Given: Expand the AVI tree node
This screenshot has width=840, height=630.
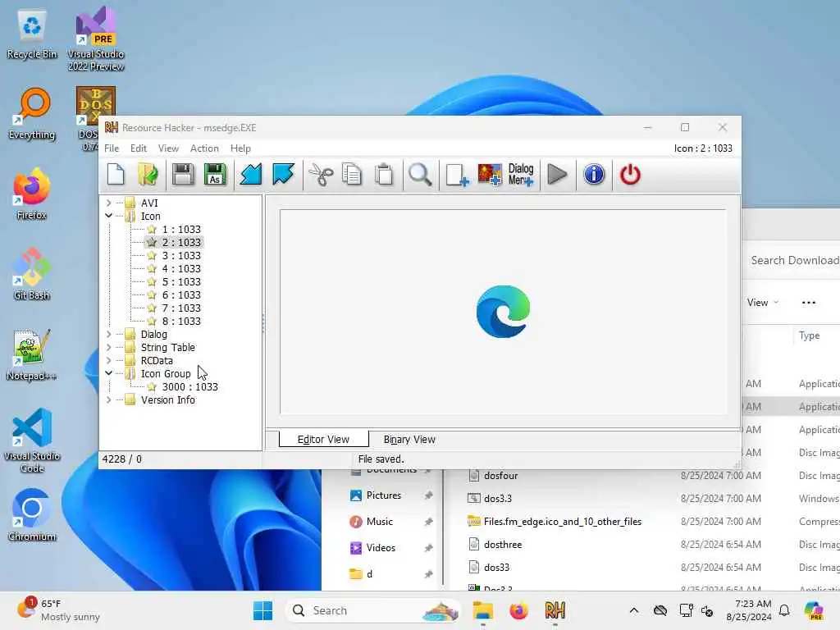Looking at the screenshot, I should 109,203.
